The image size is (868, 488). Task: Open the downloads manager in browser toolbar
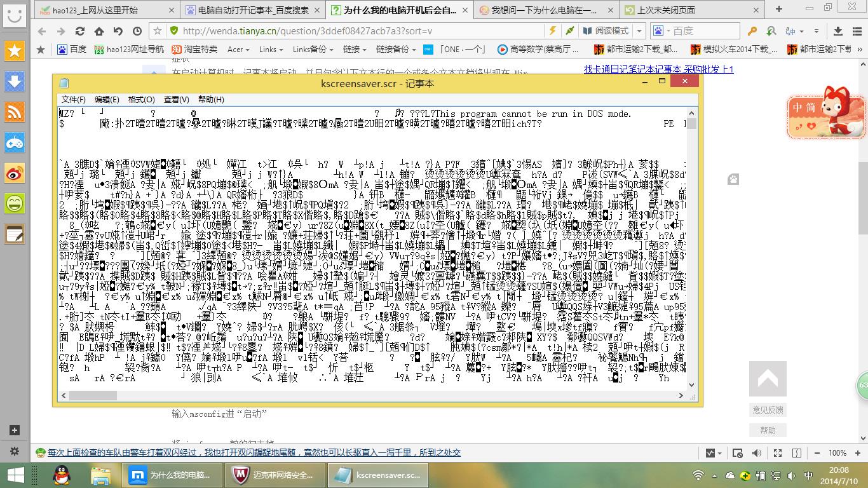tap(838, 30)
